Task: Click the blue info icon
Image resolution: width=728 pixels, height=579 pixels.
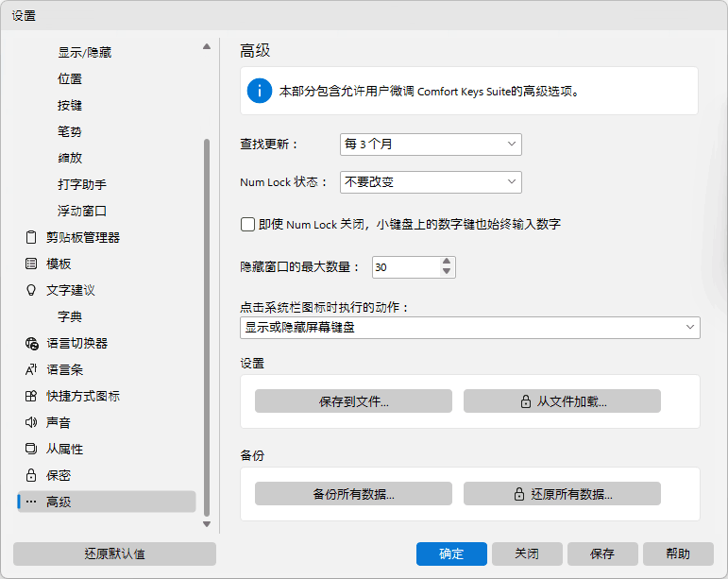Action: click(x=260, y=91)
